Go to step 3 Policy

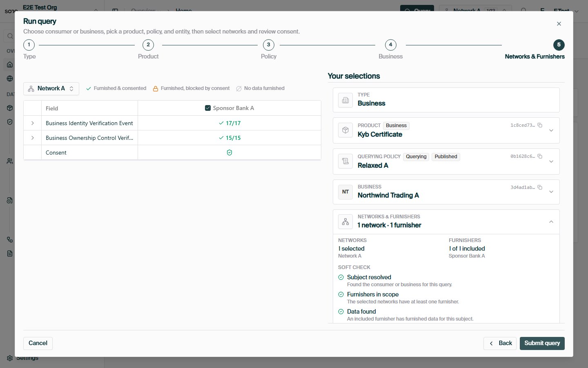[x=268, y=45]
